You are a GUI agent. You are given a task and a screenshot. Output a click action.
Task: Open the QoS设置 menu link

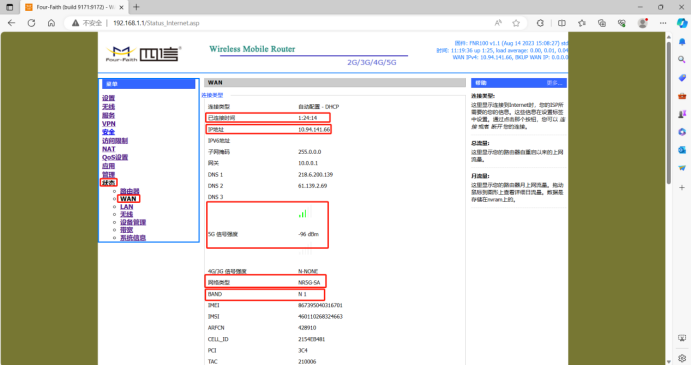click(x=115, y=157)
